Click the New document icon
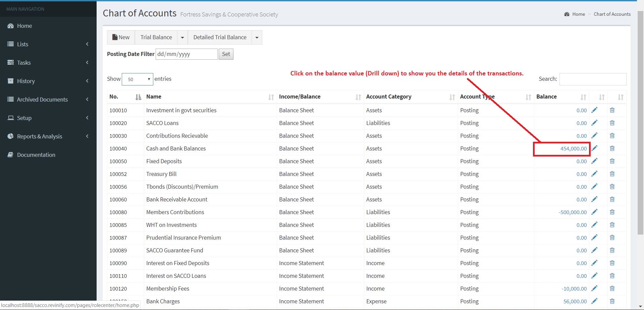The image size is (644, 310). pyautogui.click(x=115, y=37)
